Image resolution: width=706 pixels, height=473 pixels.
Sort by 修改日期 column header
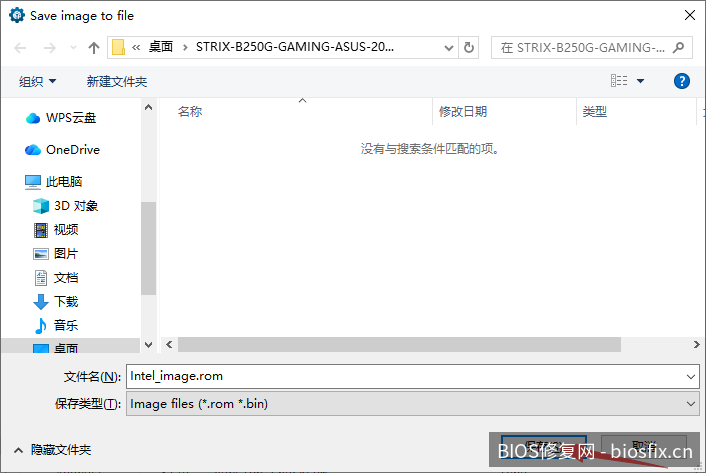pyautogui.click(x=462, y=112)
